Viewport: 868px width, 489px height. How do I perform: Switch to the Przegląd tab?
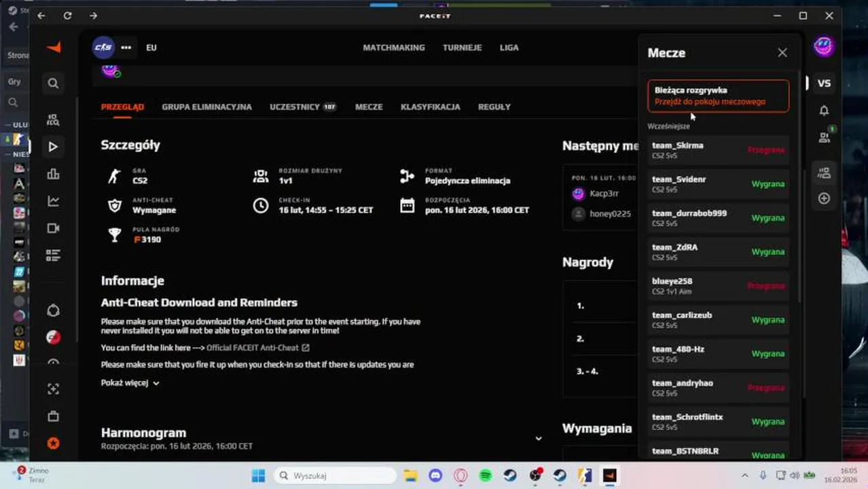pos(122,107)
